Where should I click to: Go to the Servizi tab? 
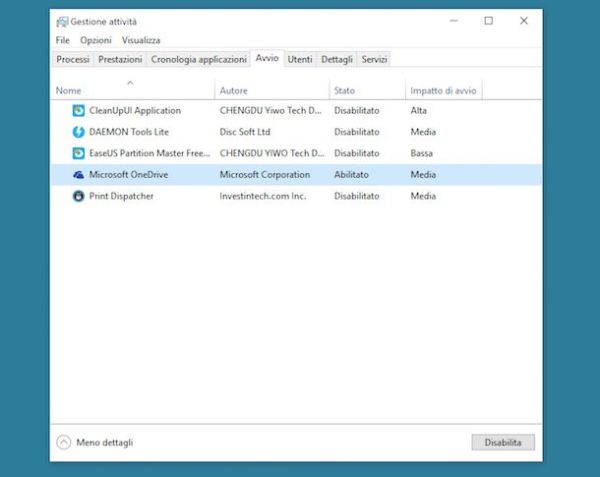click(x=374, y=60)
